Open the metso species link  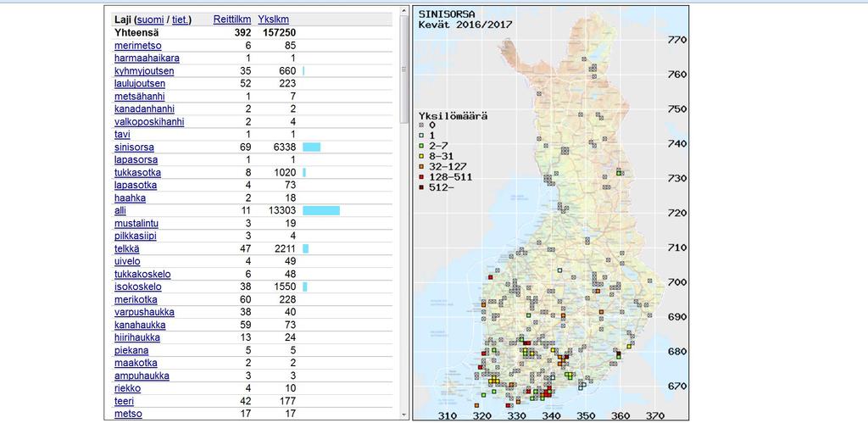point(128,415)
